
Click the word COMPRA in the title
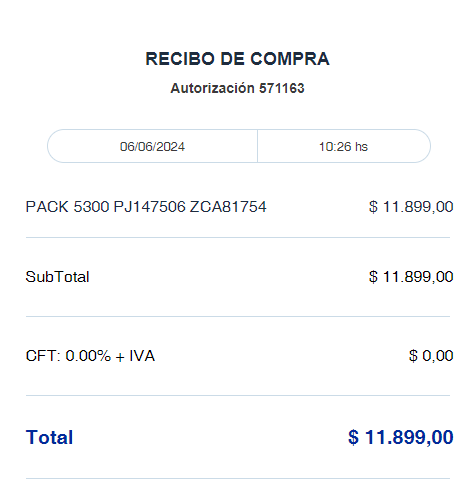click(290, 59)
